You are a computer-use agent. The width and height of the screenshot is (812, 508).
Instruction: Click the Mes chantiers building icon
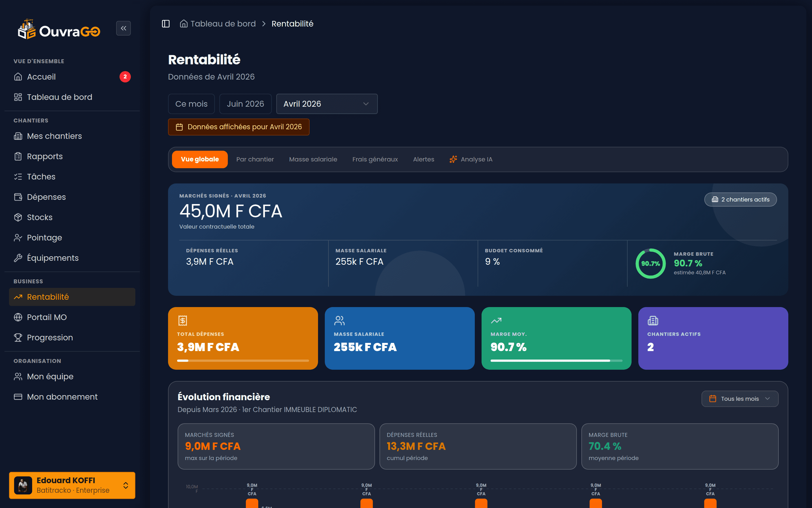[18, 136]
